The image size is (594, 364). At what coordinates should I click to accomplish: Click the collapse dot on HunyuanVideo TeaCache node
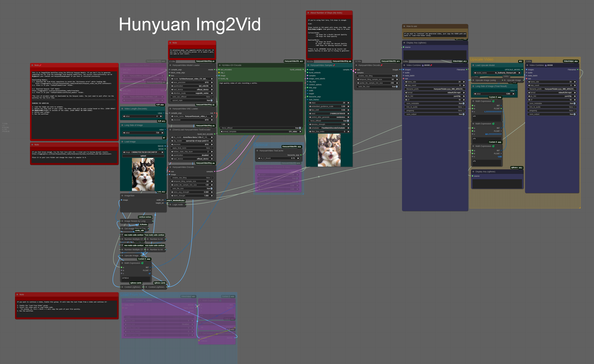[x=257, y=151]
